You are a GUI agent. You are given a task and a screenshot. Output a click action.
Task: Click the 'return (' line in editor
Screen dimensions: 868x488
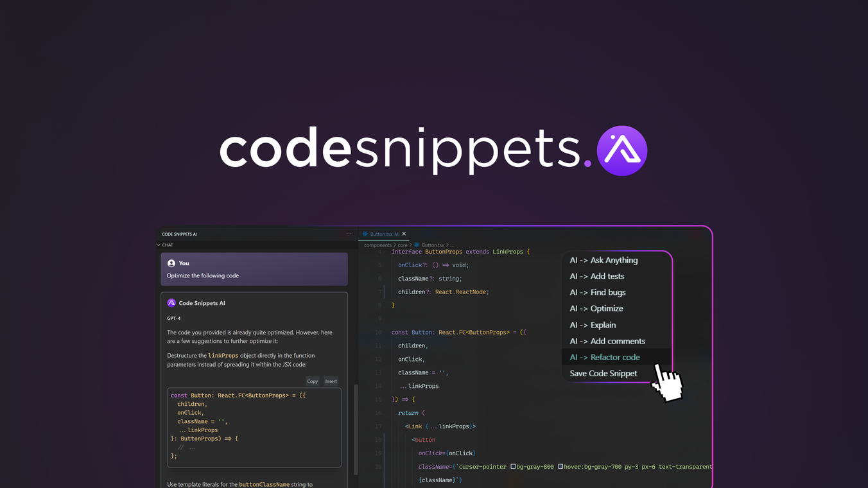(x=412, y=413)
